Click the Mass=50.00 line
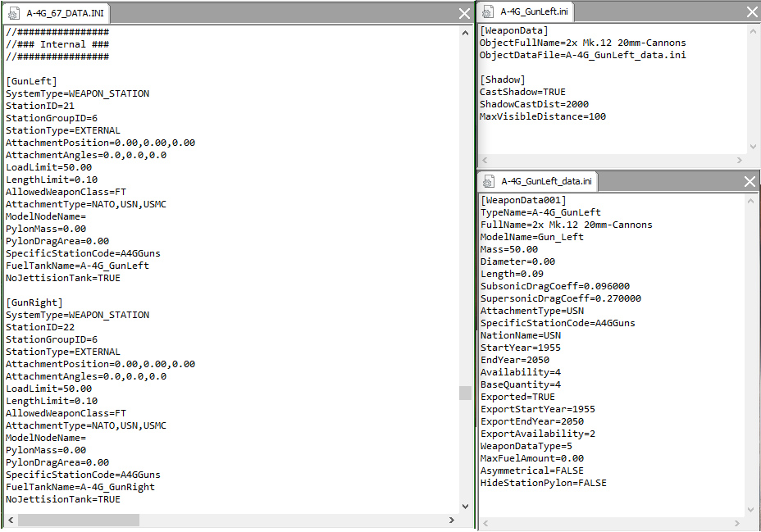 (x=509, y=249)
